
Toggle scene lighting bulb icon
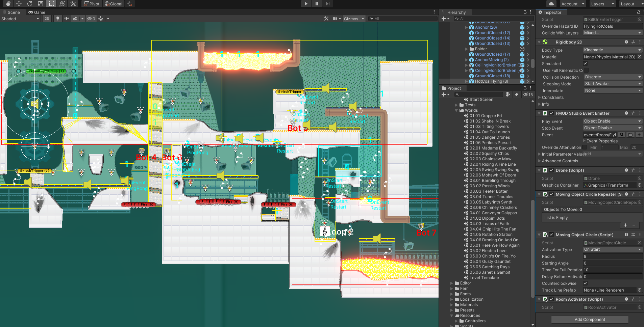tap(58, 19)
